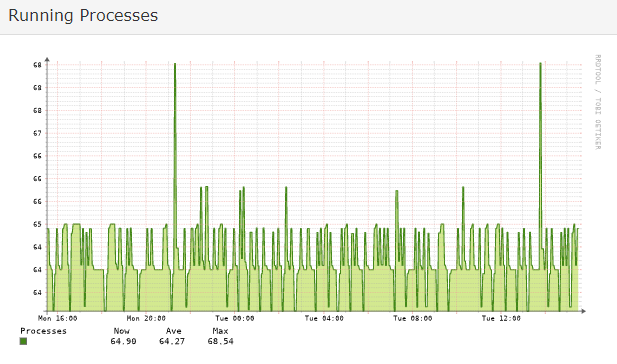Click the Tue 08:00 time axis label
This screenshot has width=617, height=364.
[412, 318]
